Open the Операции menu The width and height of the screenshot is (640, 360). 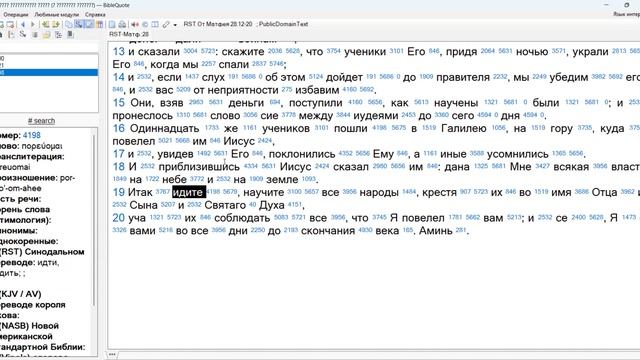point(16,14)
